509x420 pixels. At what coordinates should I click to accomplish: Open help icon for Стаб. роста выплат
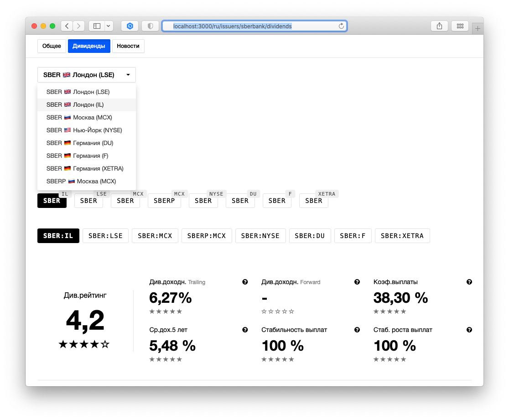pos(469,330)
